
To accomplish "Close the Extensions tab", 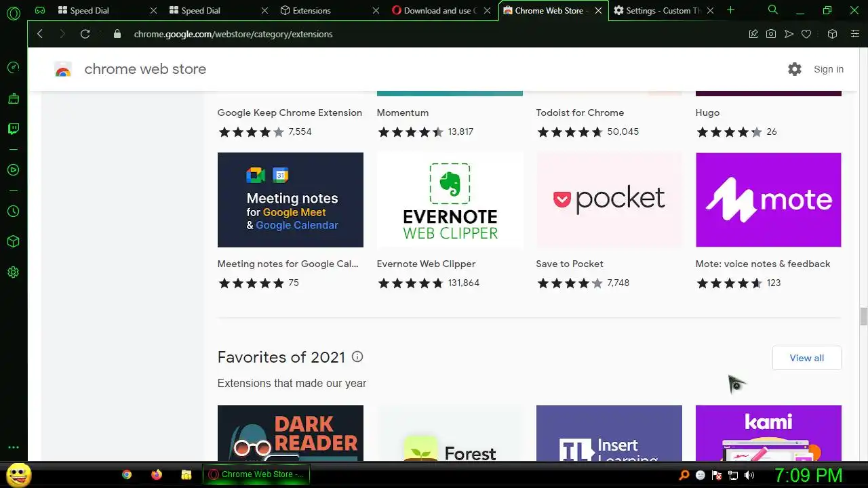I will pyautogui.click(x=376, y=11).
